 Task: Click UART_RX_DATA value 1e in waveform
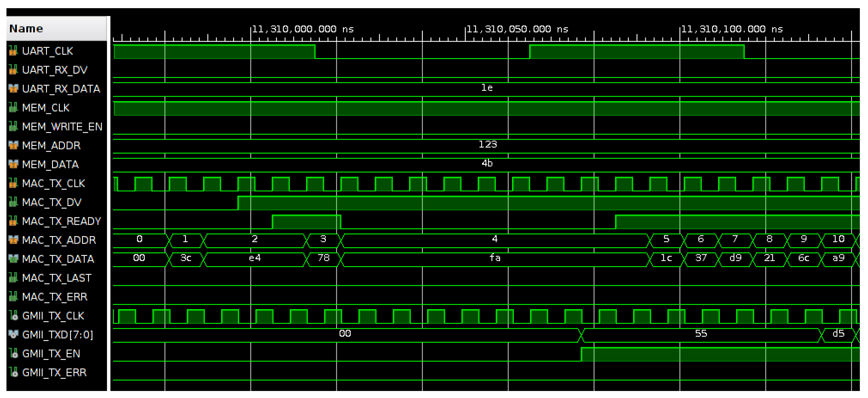[487, 88]
